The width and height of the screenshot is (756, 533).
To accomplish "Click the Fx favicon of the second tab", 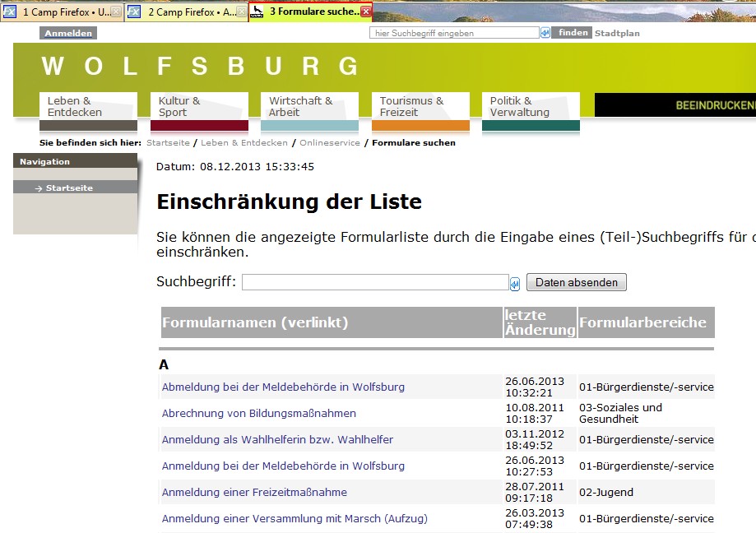I will (134, 12).
